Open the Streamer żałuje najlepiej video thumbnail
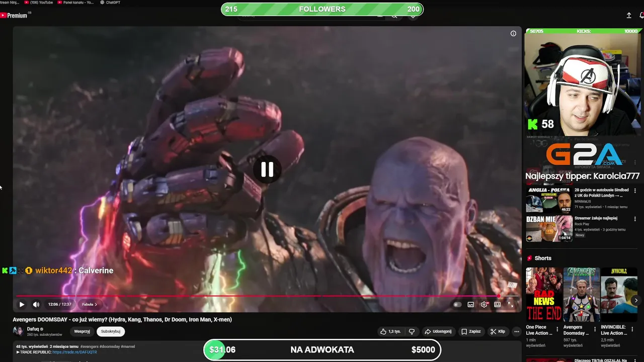This screenshot has width=644, height=362. click(x=549, y=229)
